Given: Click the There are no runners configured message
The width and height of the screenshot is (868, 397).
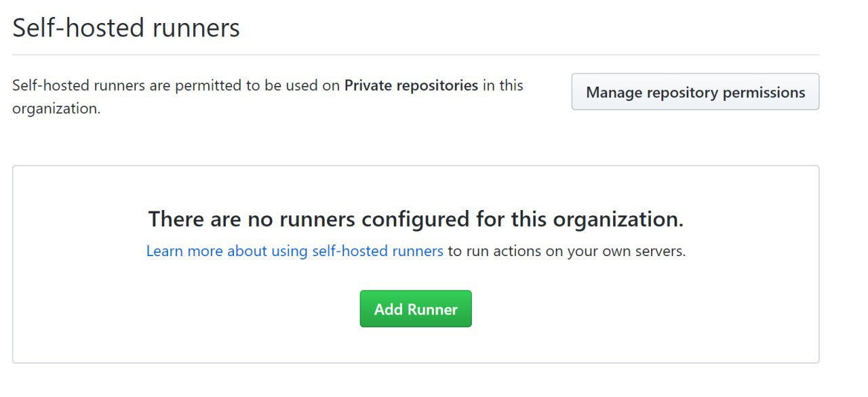Looking at the screenshot, I should click(416, 219).
